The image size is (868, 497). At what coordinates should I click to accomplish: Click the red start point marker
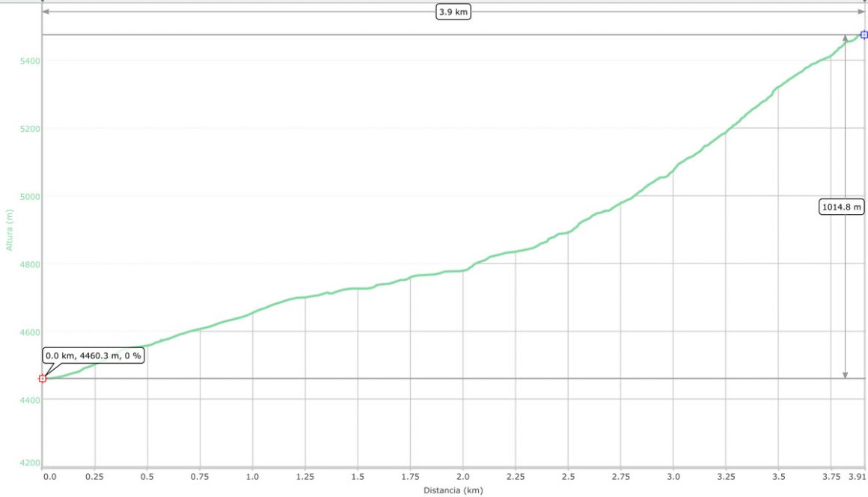(43, 379)
